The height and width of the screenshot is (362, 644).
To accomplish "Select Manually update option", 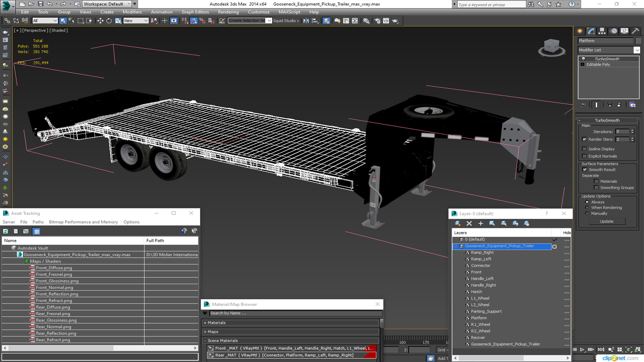I will click(x=587, y=214).
